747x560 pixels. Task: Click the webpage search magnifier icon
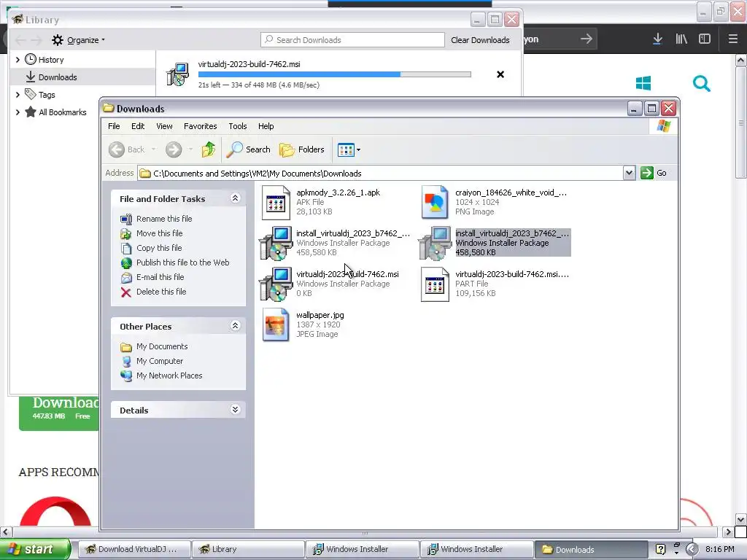pyautogui.click(x=701, y=84)
